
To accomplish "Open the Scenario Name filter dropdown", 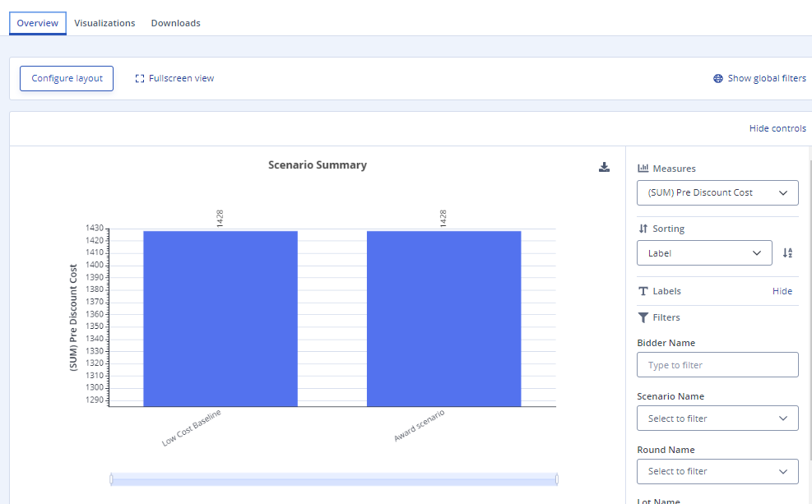I will [x=717, y=418].
